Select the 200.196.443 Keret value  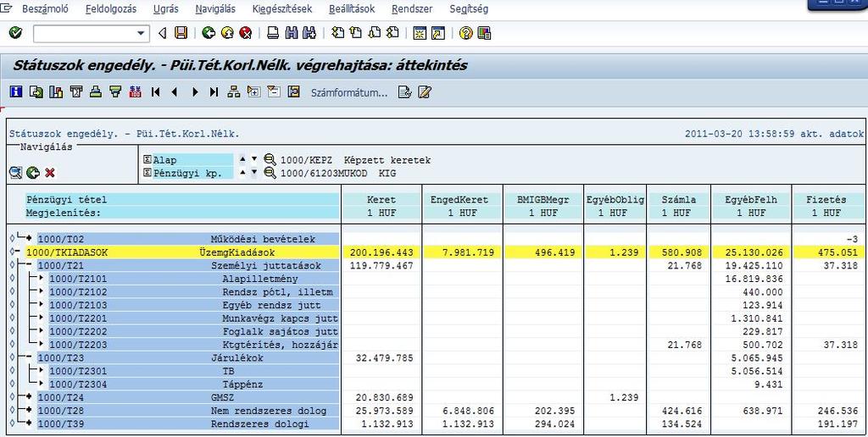point(381,252)
